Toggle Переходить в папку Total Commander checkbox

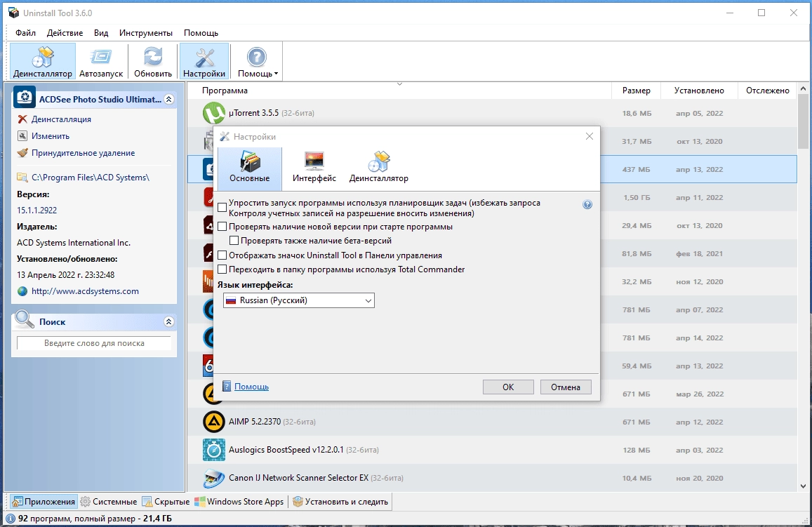pyautogui.click(x=222, y=269)
